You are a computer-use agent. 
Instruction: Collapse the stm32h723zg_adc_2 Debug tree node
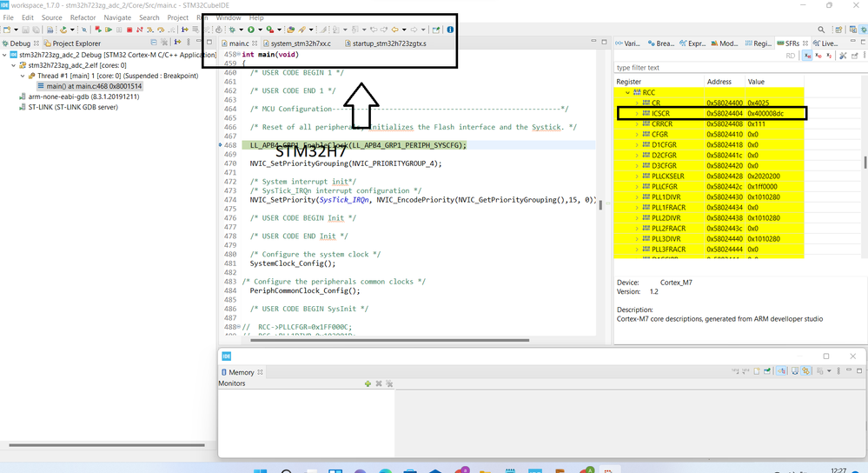click(x=4, y=55)
